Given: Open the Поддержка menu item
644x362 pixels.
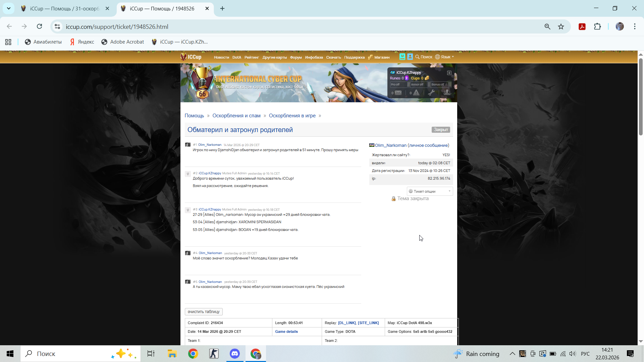Looking at the screenshot, I should [x=354, y=57].
